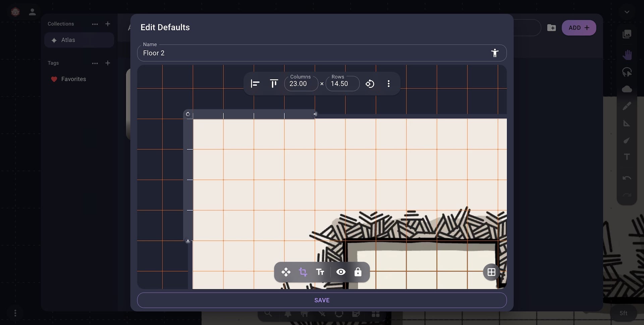Open the Collections options menu
This screenshot has width=644, height=325.
[x=95, y=24]
